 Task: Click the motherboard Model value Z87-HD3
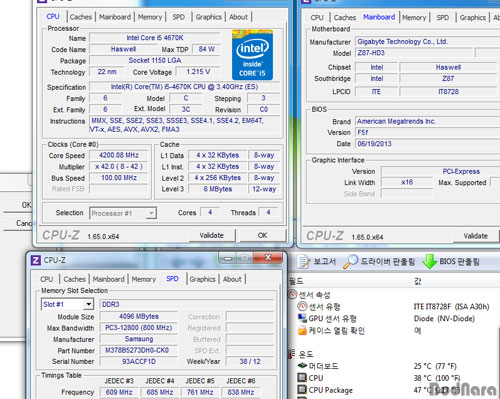coord(414,53)
